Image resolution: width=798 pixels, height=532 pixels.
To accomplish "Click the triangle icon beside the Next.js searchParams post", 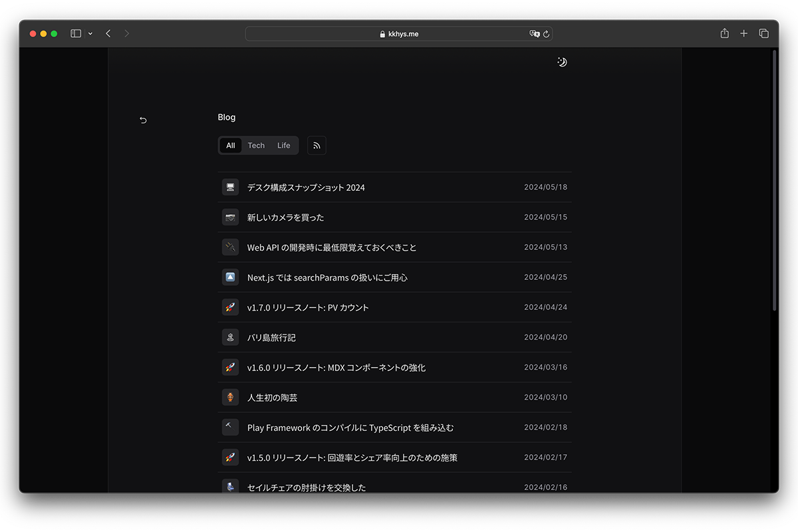I will [230, 277].
